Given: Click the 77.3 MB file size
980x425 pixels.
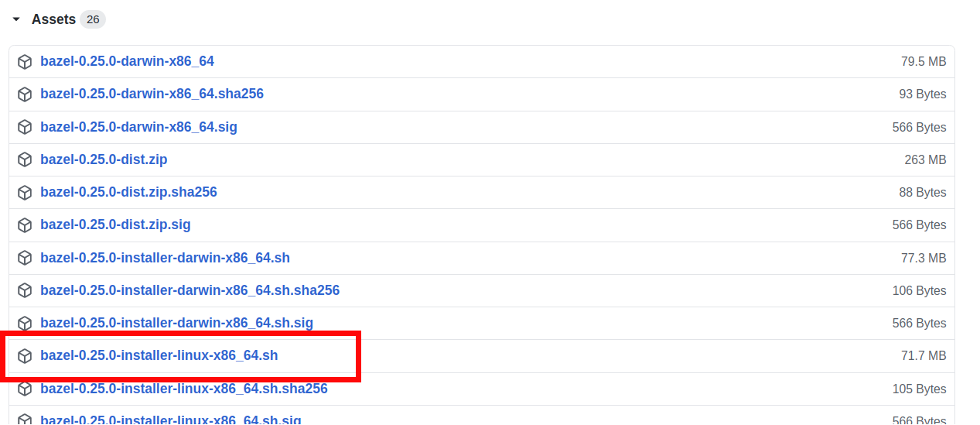Looking at the screenshot, I should point(924,258).
